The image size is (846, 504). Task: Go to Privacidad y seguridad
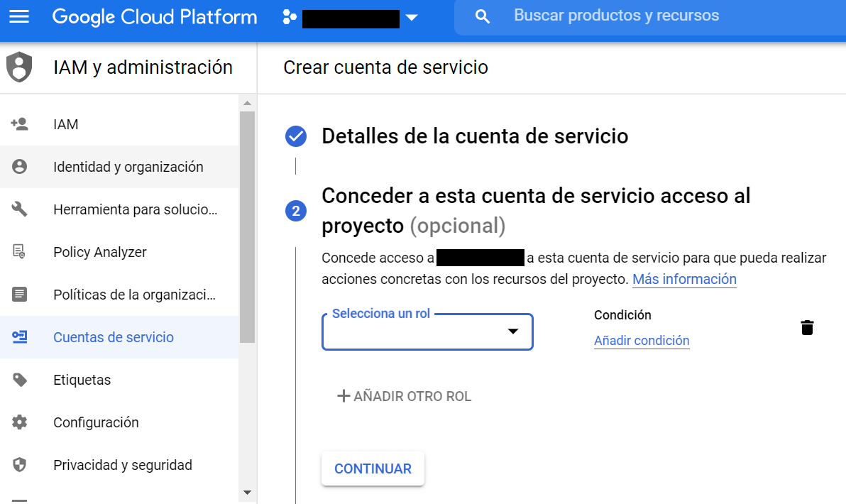119,465
